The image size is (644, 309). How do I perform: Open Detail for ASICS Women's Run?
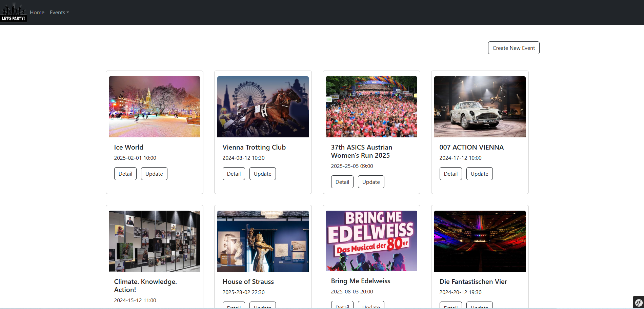pyautogui.click(x=342, y=182)
